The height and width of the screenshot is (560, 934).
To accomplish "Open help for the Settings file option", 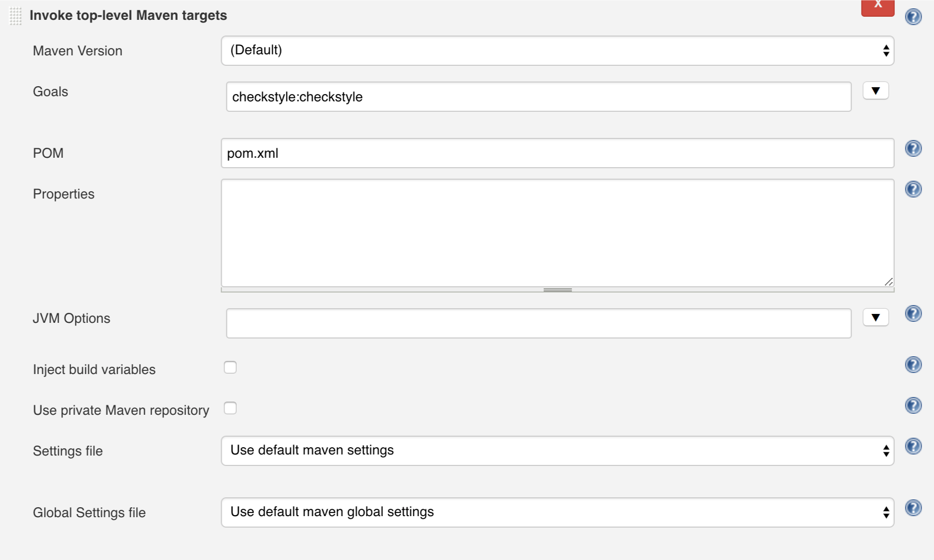I will click(x=914, y=446).
